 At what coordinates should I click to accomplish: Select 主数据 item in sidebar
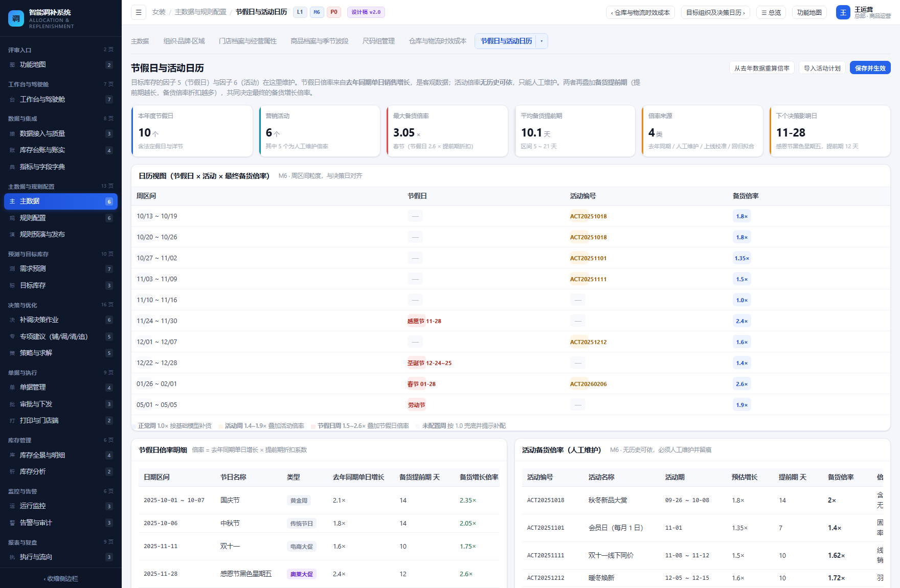61,201
